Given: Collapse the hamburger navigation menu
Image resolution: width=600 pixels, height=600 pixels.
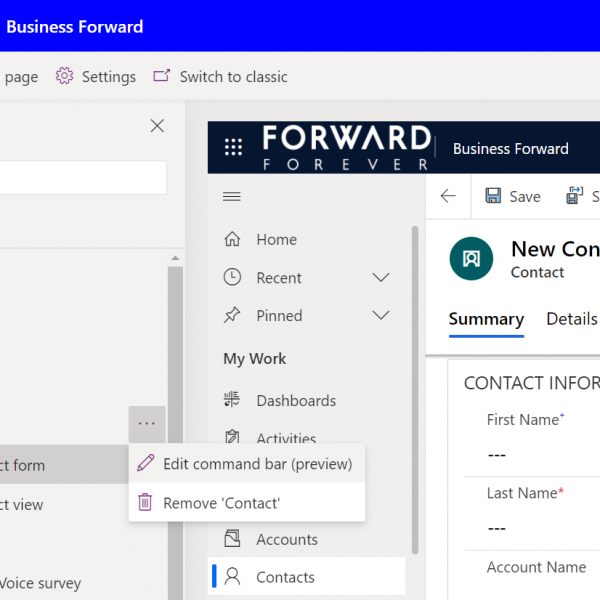Looking at the screenshot, I should tap(232, 197).
